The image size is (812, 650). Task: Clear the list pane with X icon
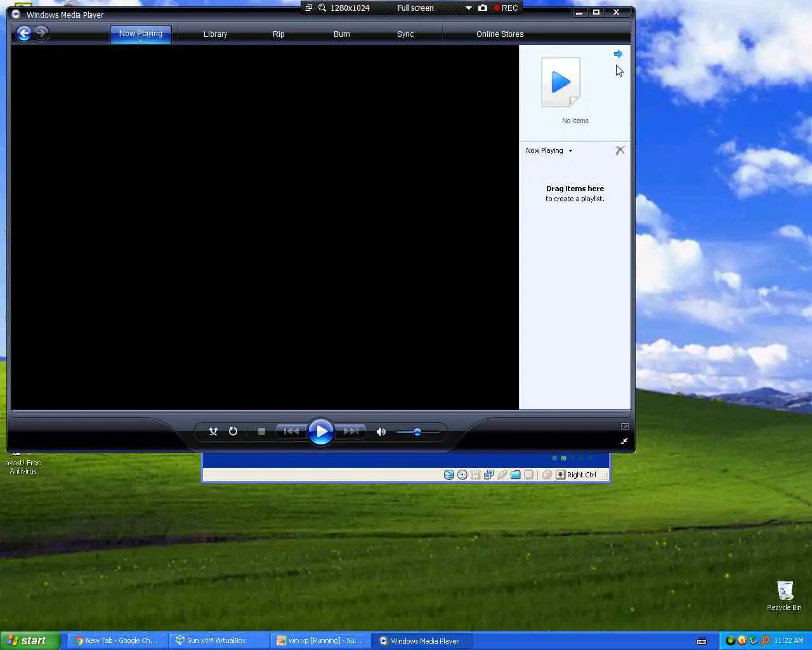620,150
